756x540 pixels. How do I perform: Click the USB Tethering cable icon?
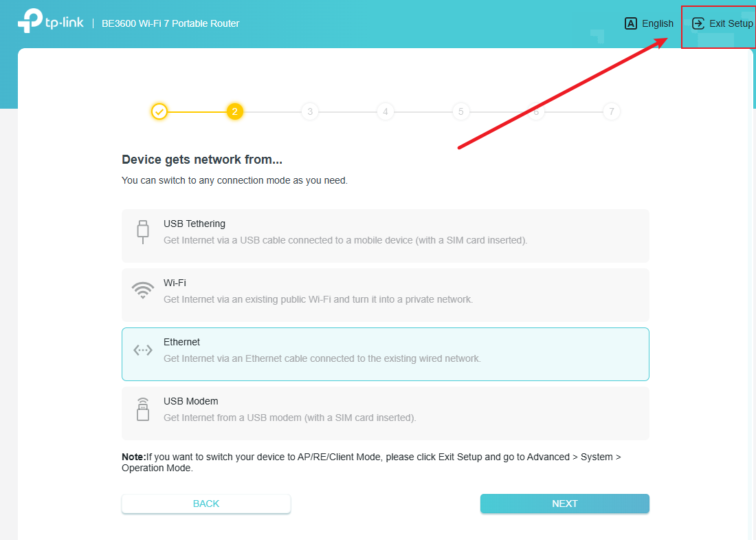click(142, 233)
